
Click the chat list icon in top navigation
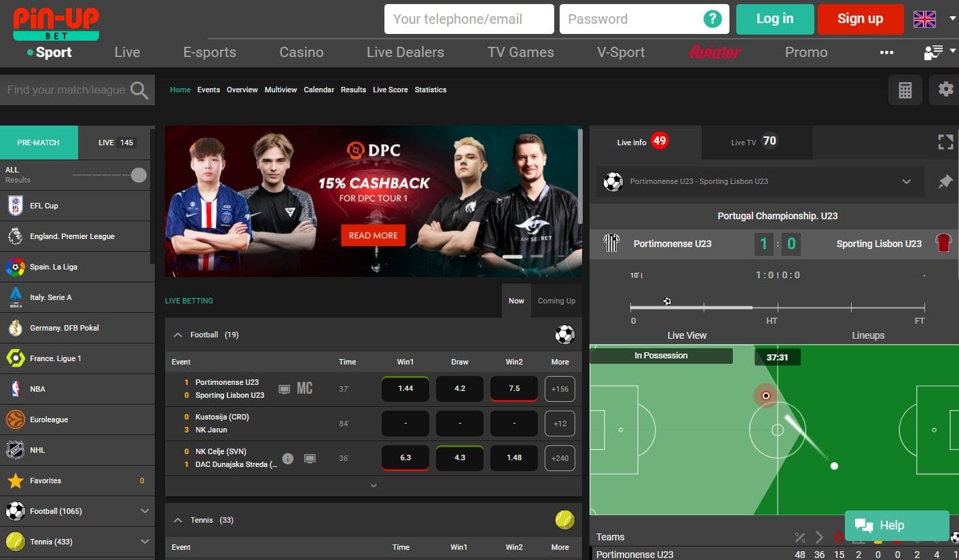click(934, 52)
